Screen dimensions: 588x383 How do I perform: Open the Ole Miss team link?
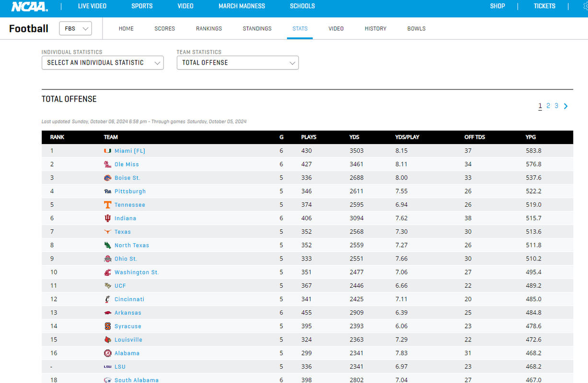[127, 164]
